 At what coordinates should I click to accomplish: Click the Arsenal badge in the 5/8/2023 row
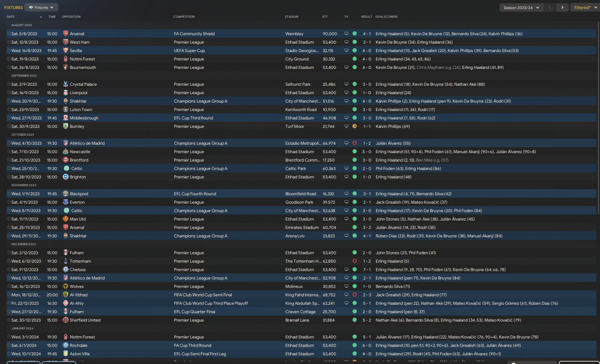66,34
